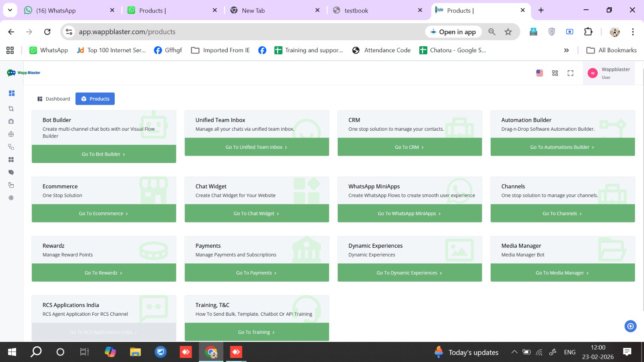Click Go To Channels button
The height and width of the screenshot is (362, 644).
pyautogui.click(x=563, y=214)
